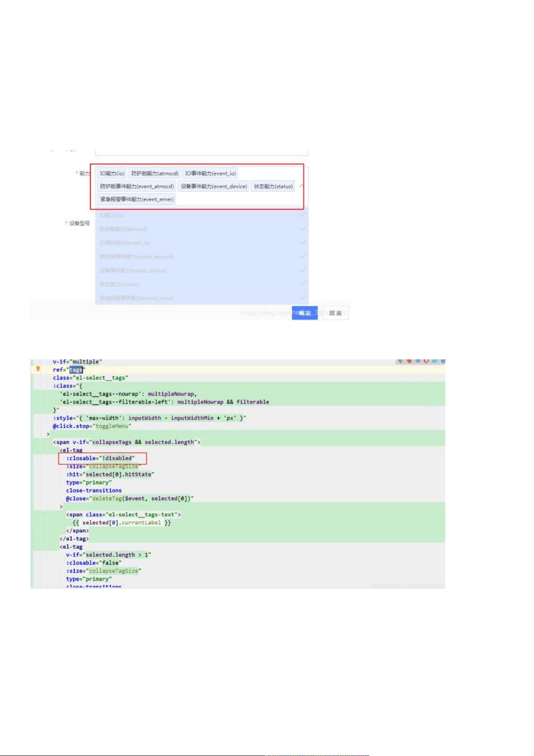Click span class="el-select__tags-text" line
Screen dimensions: 534x756
click(x=123, y=515)
